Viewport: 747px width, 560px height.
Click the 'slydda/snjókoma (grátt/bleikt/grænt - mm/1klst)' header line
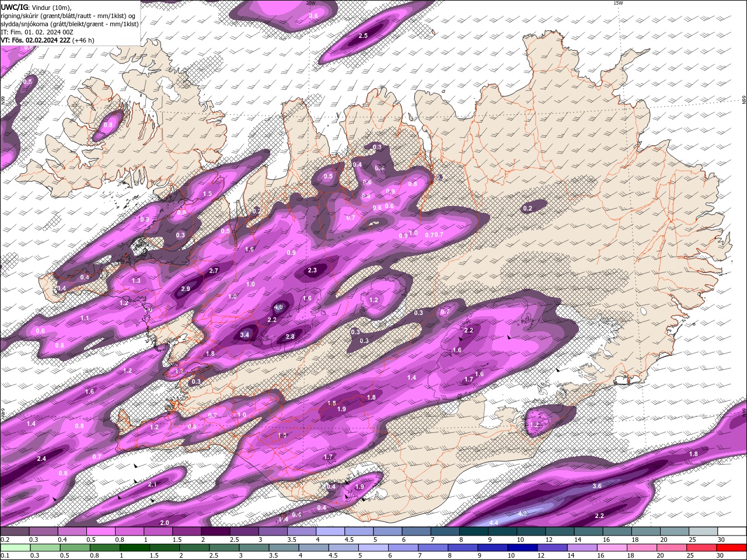pos(69,24)
